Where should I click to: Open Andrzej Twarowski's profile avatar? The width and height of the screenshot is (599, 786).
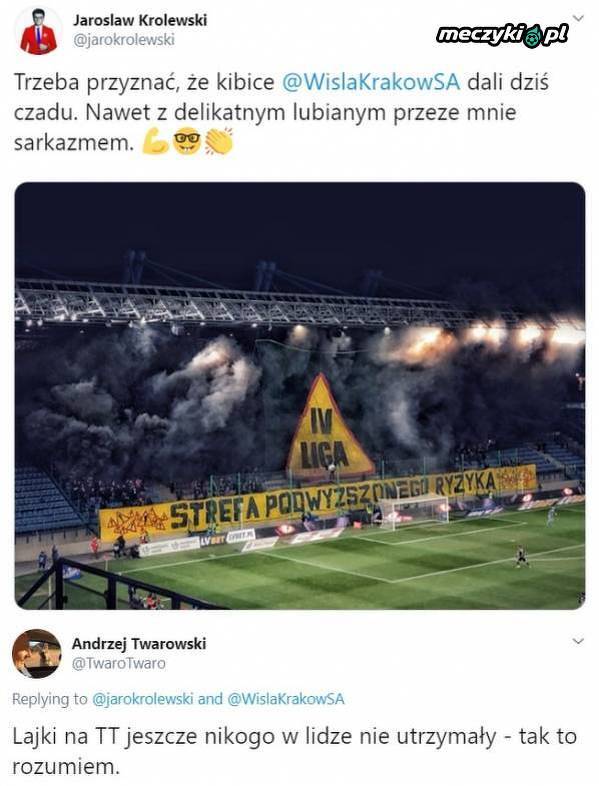click(37, 653)
